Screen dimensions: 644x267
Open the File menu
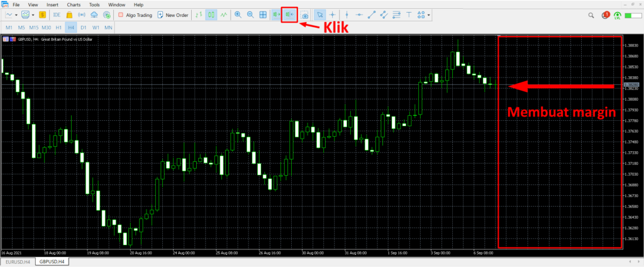[x=16, y=5]
